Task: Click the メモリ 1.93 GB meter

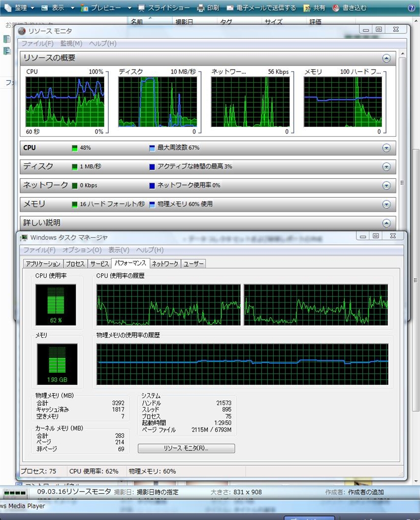Action: tap(57, 364)
